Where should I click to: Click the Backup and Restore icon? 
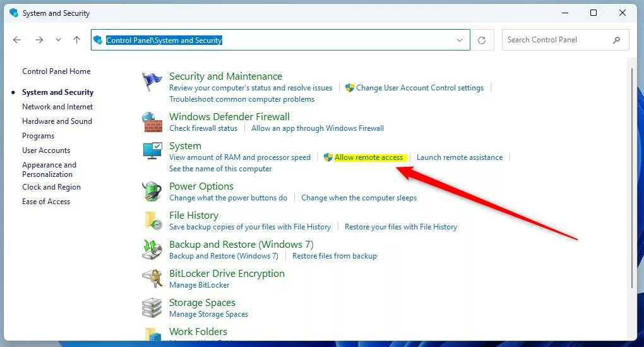tap(152, 250)
